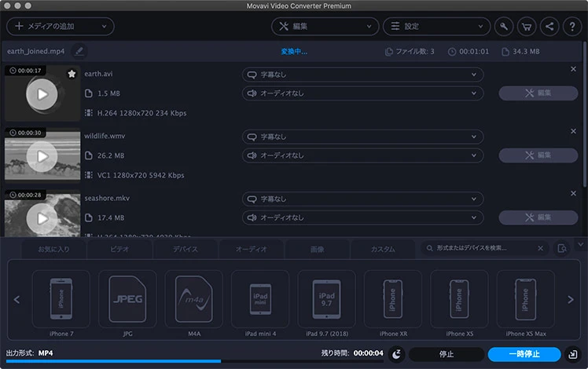Viewport: 588px width, 369px height.
Task: Expand subtitle dropdown for seashore.mkv
Action: (362, 199)
